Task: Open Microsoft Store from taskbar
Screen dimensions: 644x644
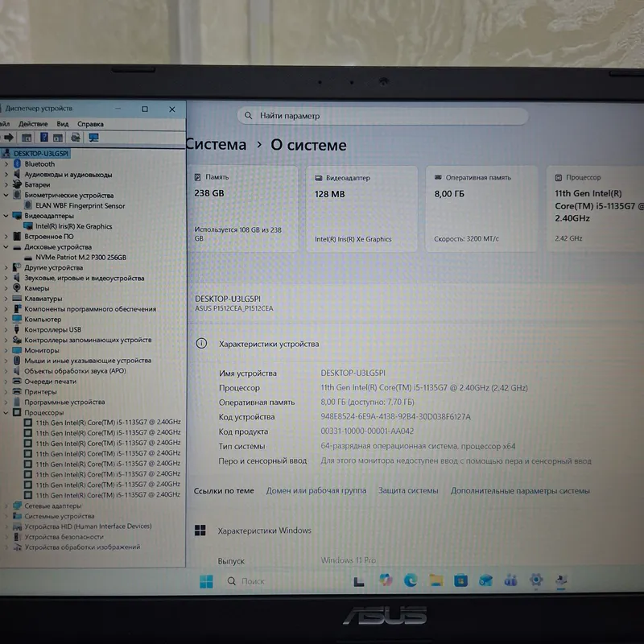Action: pyautogui.click(x=460, y=580)
